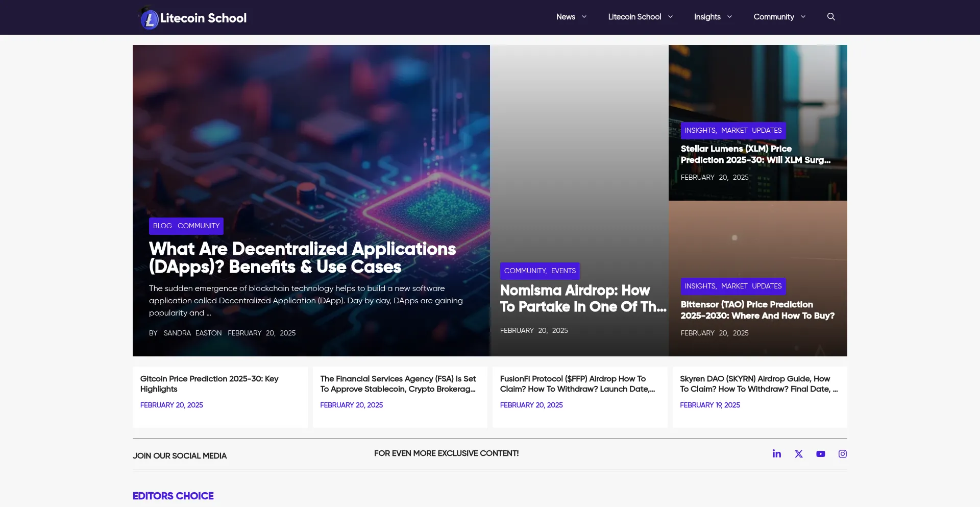The height and width of the screenshot is (507, 980).
Task: Open the Instagram social icon
Action: [x=843, y=454]
